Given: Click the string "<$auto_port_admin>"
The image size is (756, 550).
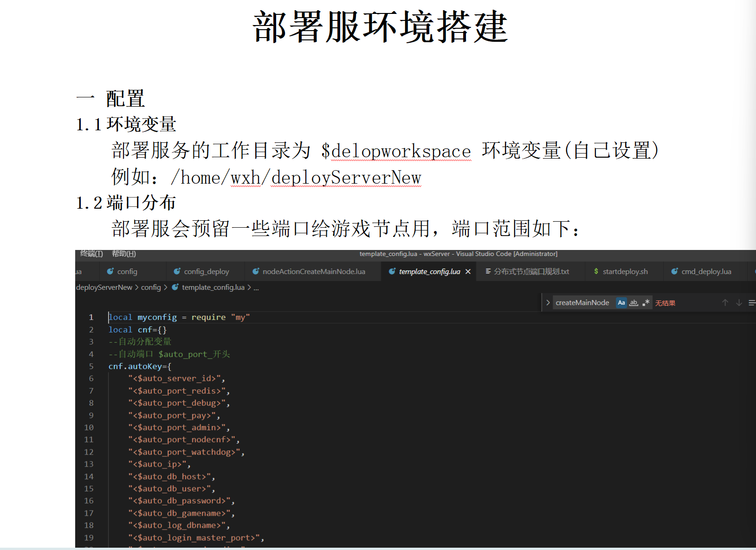Looking at the screenshot, I should (x=177, y=428).
